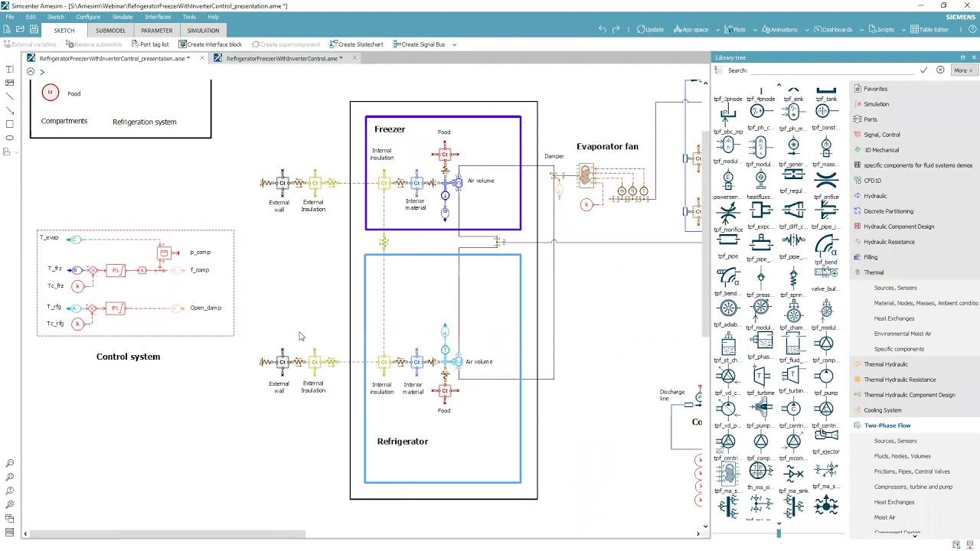Select the tpf_turbine component icon
Screen dimensions: 980x551
(761, 376)
